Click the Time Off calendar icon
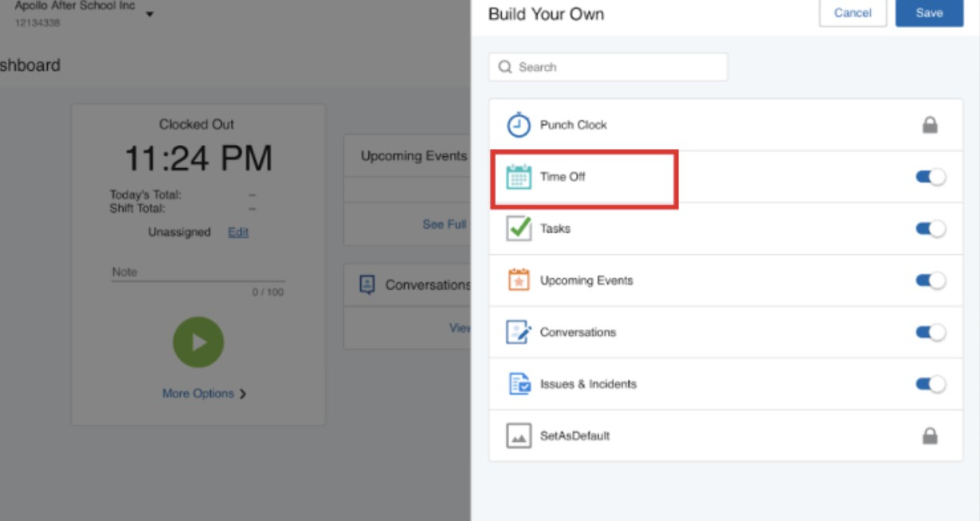 [x=519, y=177]
